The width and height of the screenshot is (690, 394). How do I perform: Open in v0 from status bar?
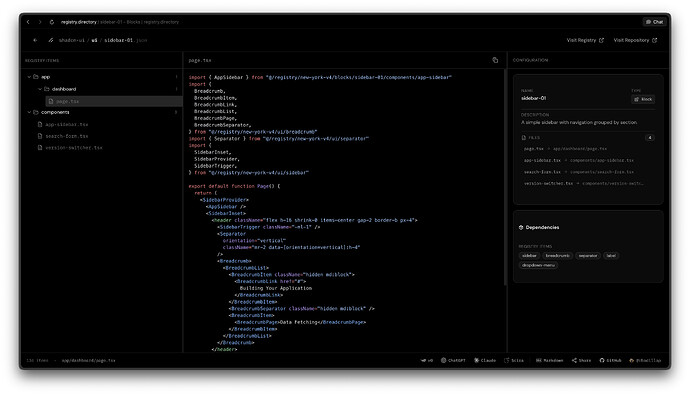[427, 361]
